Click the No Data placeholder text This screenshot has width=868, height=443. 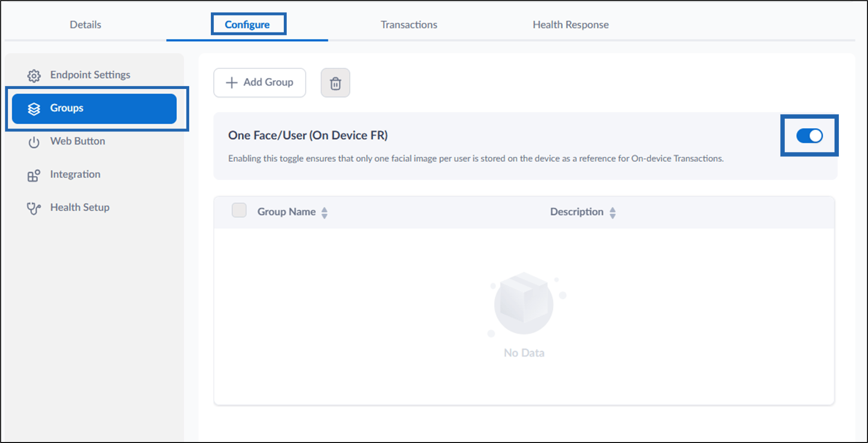pos(524,353)
